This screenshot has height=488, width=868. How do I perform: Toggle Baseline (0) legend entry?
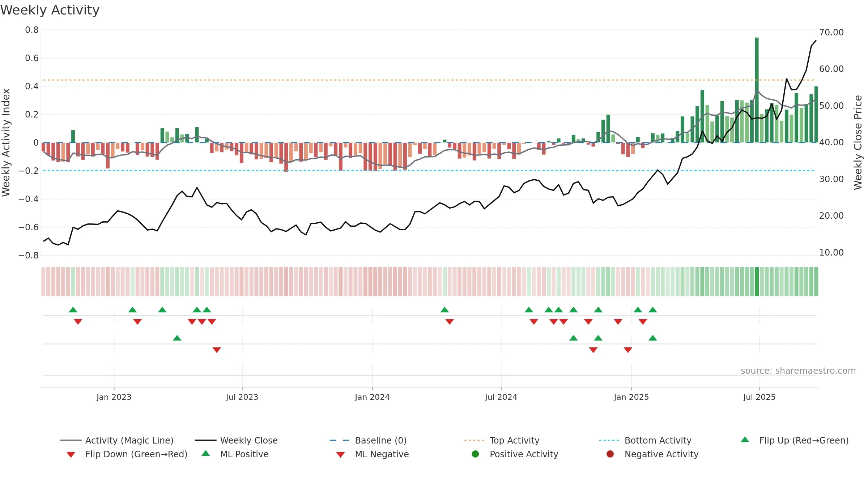point(368,440)
